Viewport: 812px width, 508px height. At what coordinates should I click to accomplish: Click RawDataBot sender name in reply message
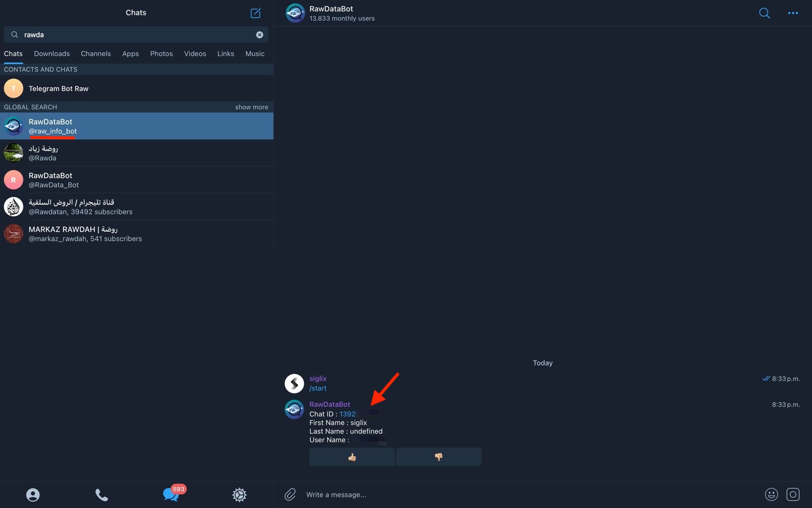pos(330,404)
